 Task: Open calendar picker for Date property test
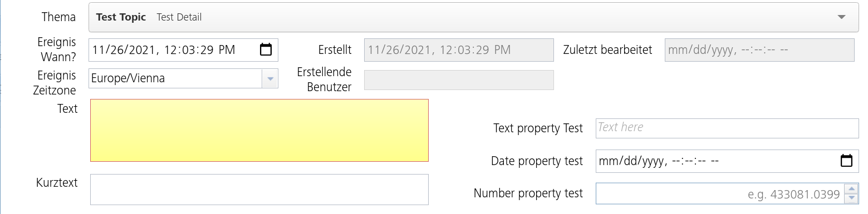[x=846, y=161]
